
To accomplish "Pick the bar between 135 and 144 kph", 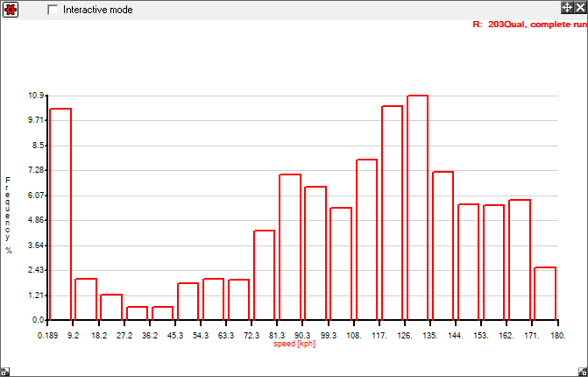I will 443,245.
